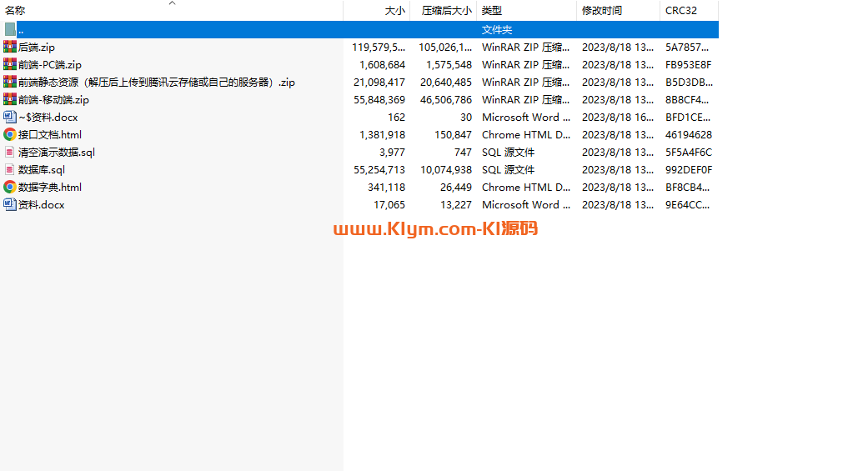The width and height of the screenshot is (868, 471).
Task: Select the file name 后端.zip
Action: pos(37,47)
